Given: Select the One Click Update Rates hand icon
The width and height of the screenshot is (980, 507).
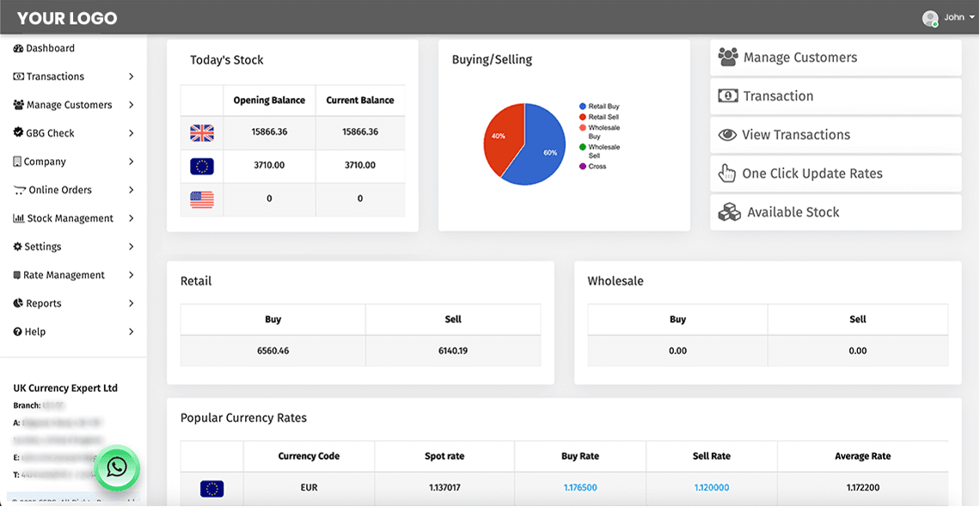Looking at the screenshot, I should point(727,173).
